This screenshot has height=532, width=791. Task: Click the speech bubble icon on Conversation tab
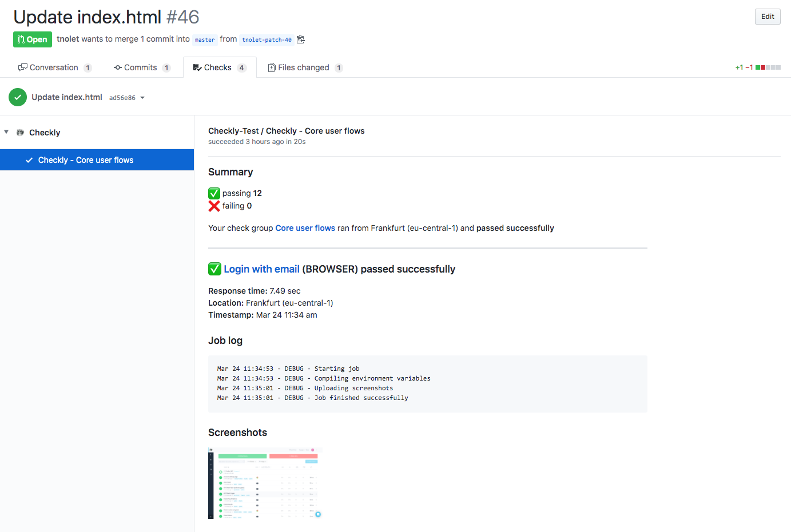click(22, 67)
